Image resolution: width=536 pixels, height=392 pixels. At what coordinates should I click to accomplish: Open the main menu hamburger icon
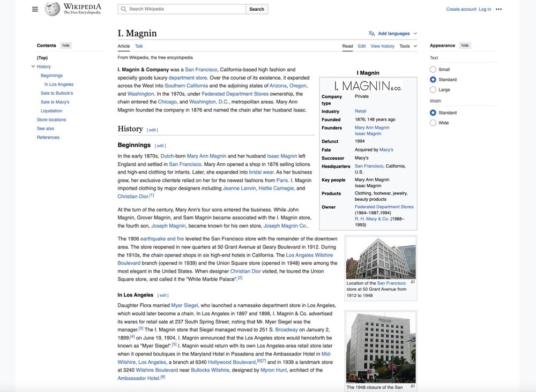tap(35, 9)
